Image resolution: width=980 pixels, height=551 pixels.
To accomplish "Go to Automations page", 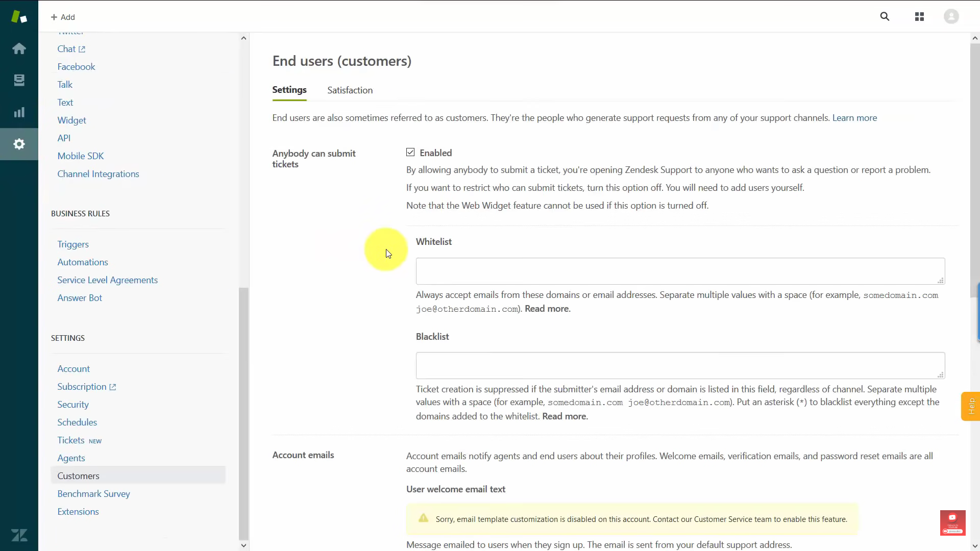I will point(83,262).
